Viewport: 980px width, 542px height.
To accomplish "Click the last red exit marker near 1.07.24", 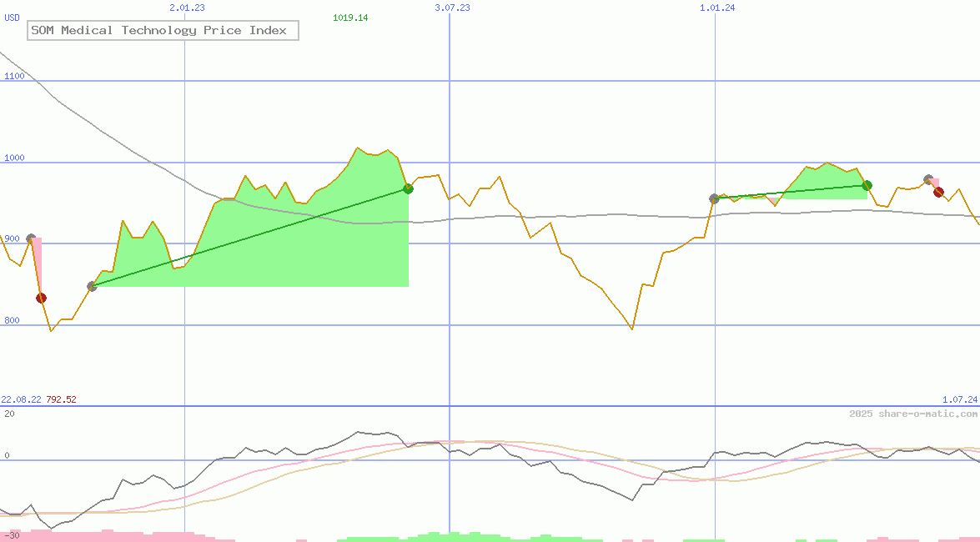I will pos(938,192).
